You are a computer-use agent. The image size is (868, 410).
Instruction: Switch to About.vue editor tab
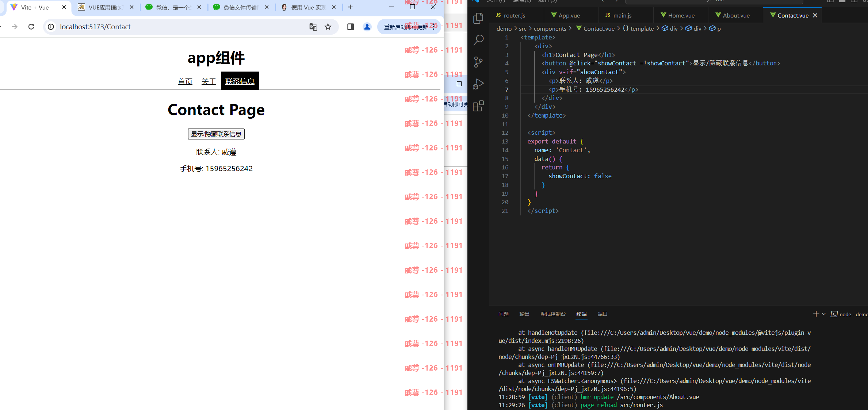[x=735, y=15]
